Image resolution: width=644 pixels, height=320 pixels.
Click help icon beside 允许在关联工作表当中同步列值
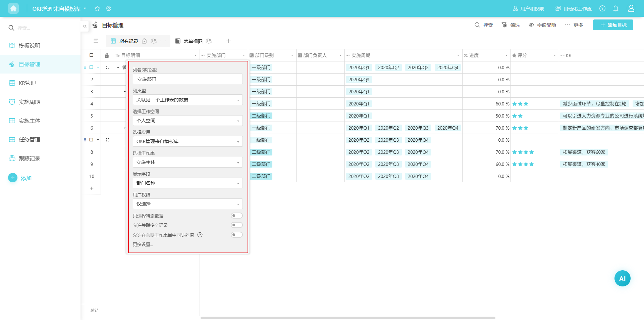pyautogui.click(x=200, y=235)
